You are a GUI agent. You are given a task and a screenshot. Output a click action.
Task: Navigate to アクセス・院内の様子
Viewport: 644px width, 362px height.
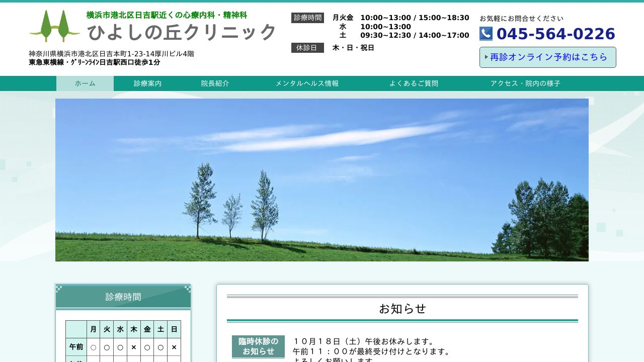click(x=525, y=83)
